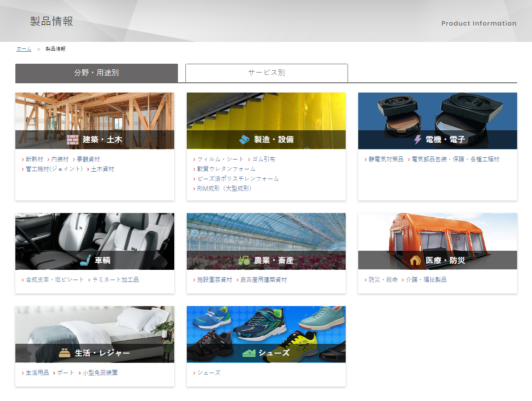Image resolution: width=532 pixels, height=401 pixels.
Task: Open the 静電気対策品 link
Action: pos(386,159)
